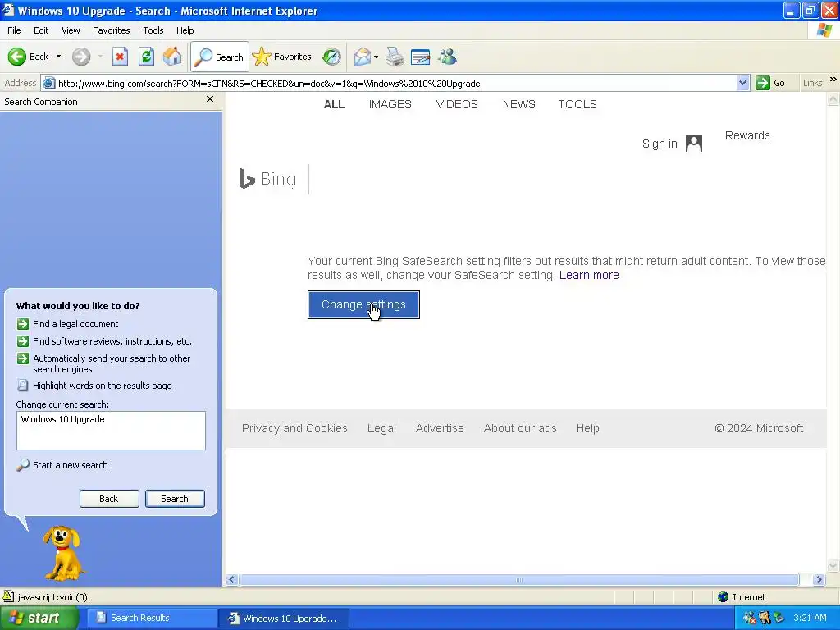Click green arrow beside Find software reviews

click(22, 341)
